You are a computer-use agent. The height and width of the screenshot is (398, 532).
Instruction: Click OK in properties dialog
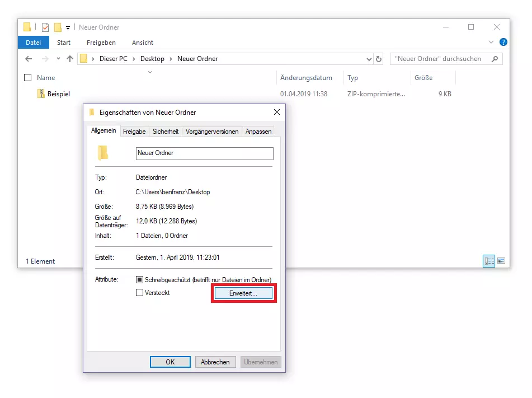click(170, 362)
